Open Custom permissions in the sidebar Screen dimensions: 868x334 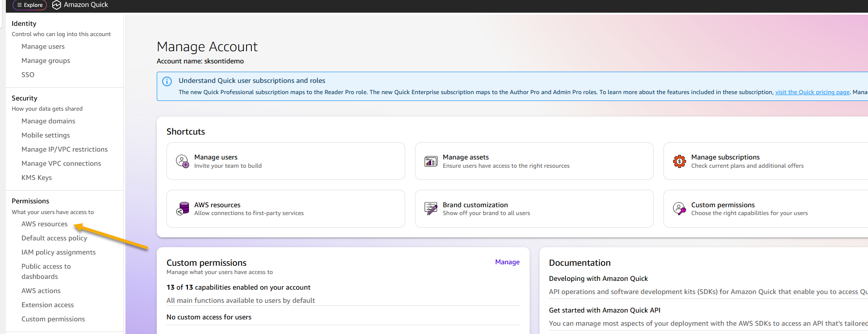click(x=53, y=319)
